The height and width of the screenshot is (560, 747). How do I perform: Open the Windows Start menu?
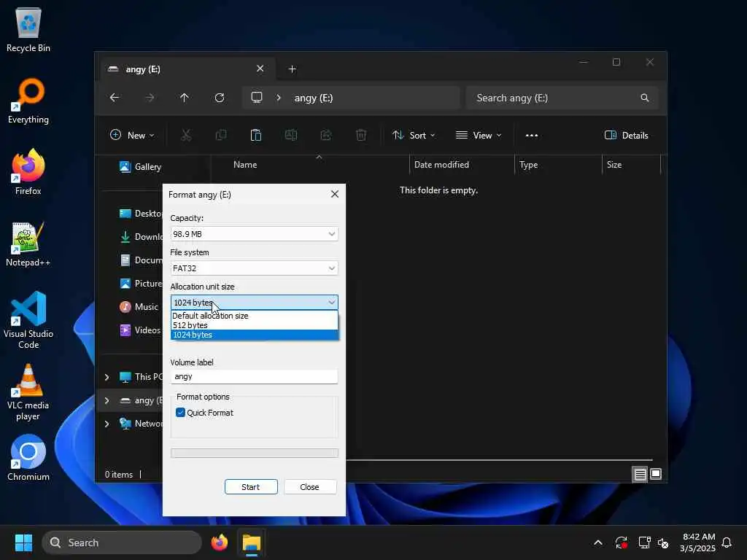click(x=23, y=542)
